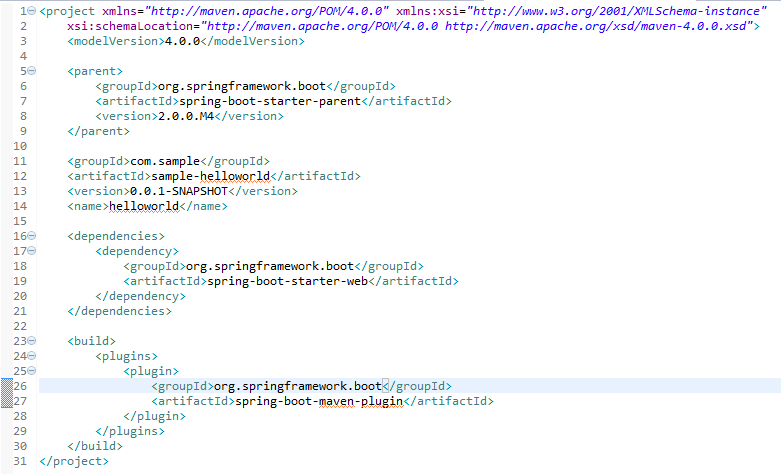
Task: Click the 0.0.1-SNAPSHOT version value
Action: 179,191
